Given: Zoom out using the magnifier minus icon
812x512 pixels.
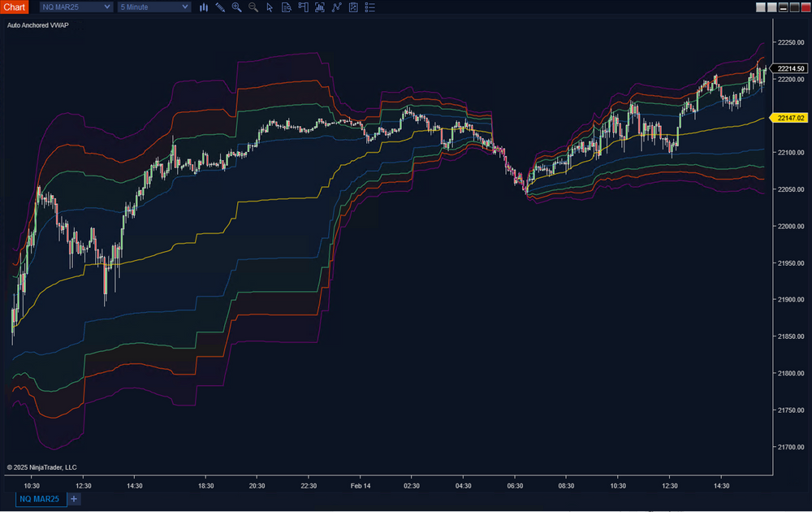Looking at the screenshot, I should point(253,7).
